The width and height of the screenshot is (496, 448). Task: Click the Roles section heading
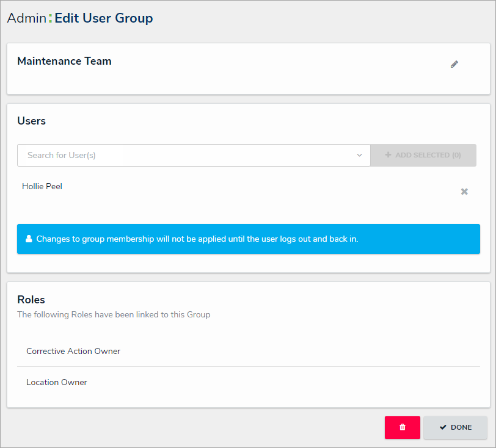point(31,300)
